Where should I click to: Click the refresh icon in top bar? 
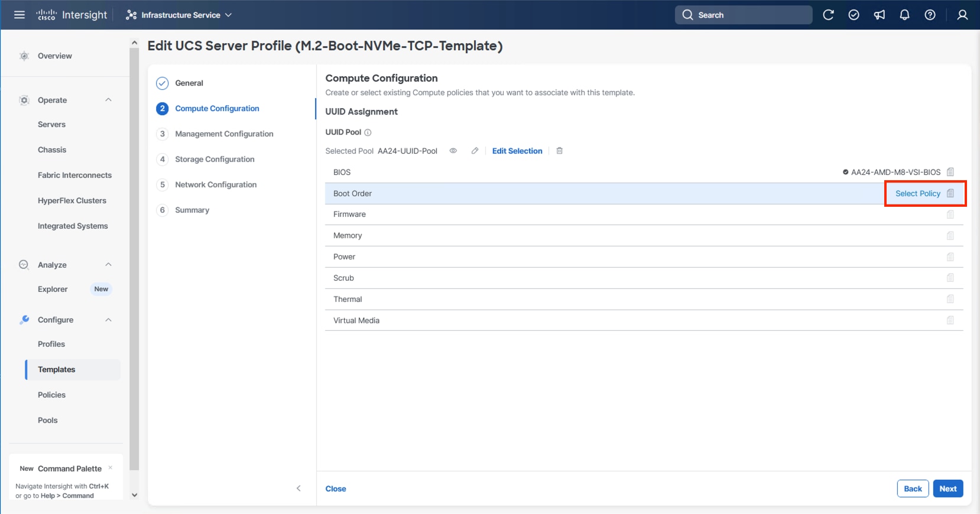[x=828, y=15]
